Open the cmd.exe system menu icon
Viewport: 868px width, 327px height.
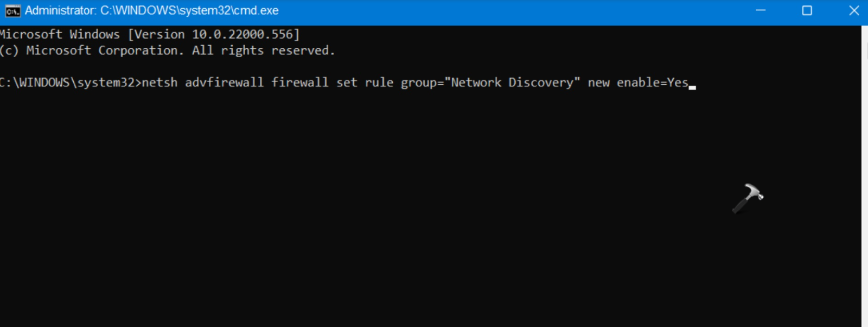coord(12,11)
